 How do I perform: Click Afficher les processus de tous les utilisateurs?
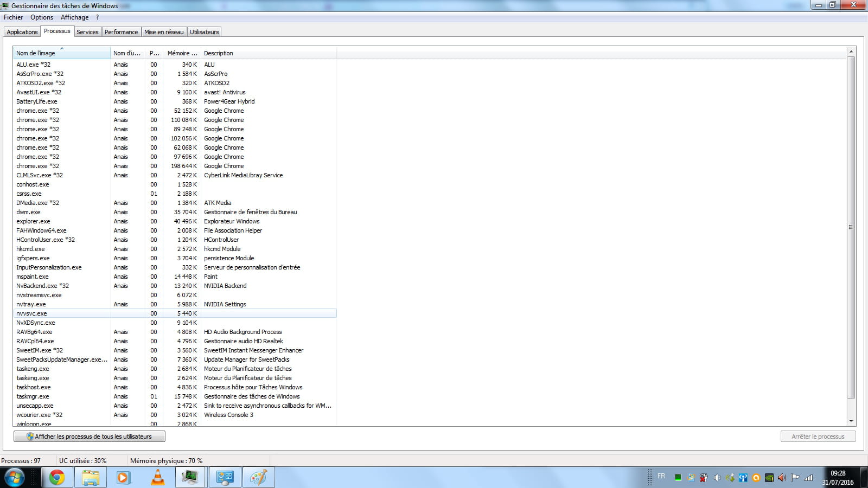[90, 436]
